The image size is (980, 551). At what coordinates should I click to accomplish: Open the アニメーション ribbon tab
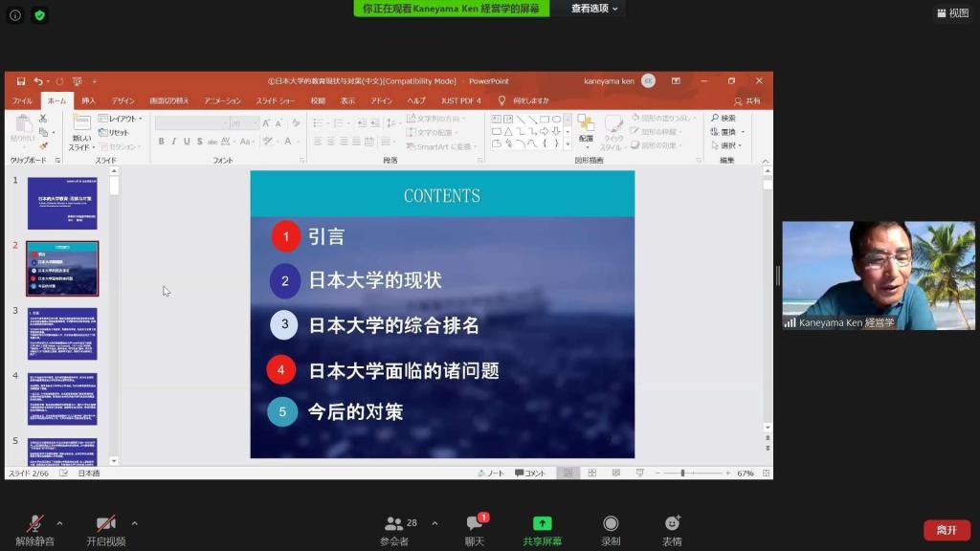(222, 100)
